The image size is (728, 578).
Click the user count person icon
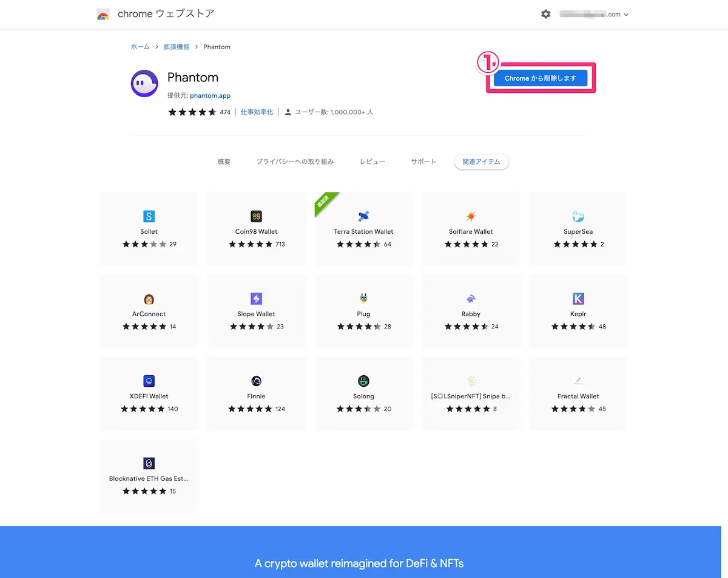tap(288, 112)
